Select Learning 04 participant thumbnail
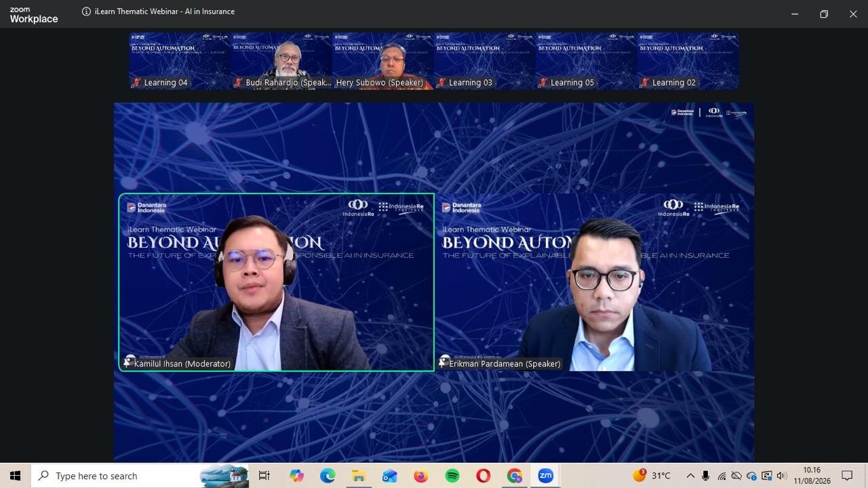 (x=180, y=61)
